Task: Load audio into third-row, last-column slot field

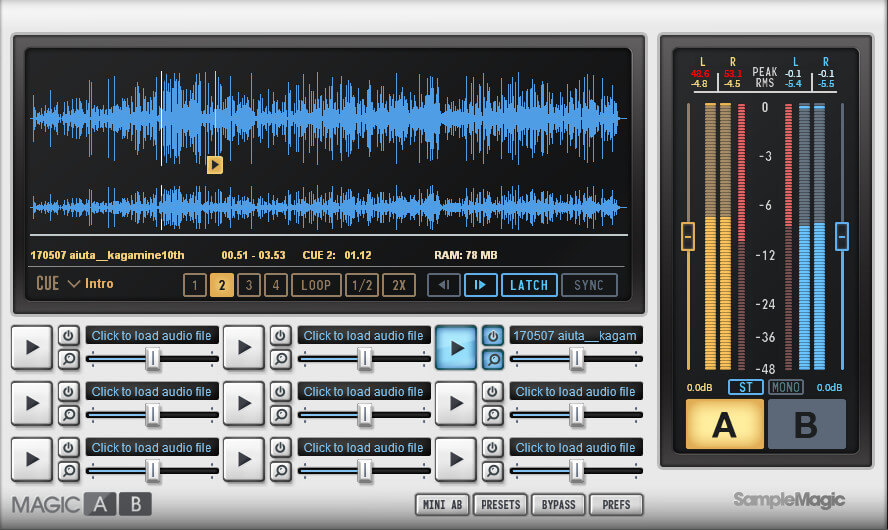Action: (x=576, y=447)
